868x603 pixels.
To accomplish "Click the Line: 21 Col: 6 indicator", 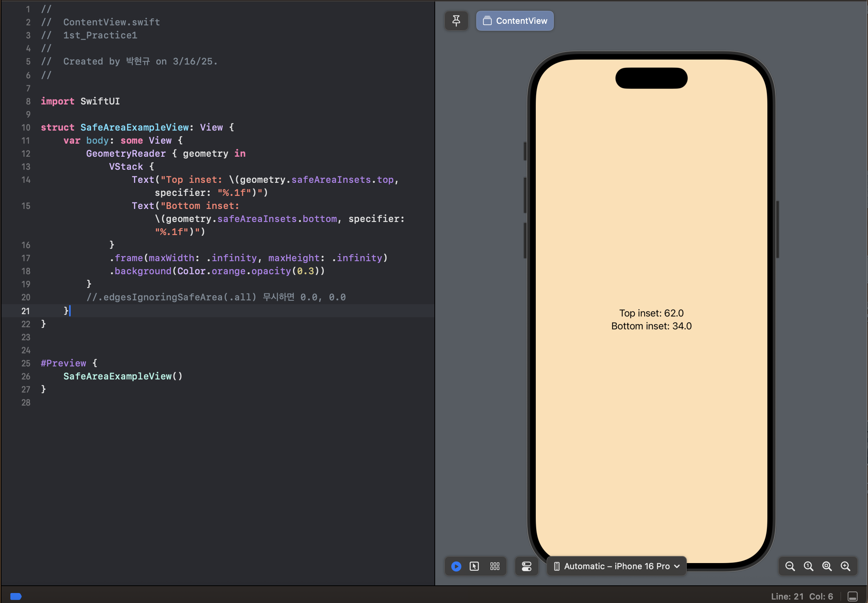I will coord(802,596).
